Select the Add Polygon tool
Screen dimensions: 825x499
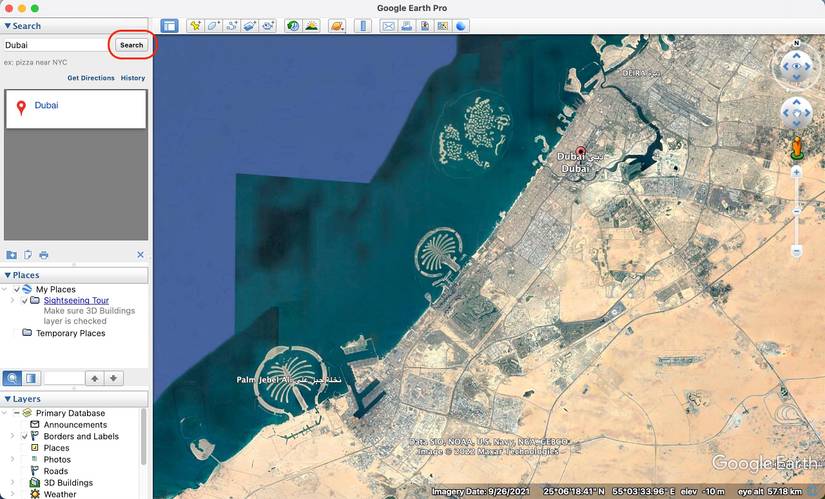click(x=214, y=26)
